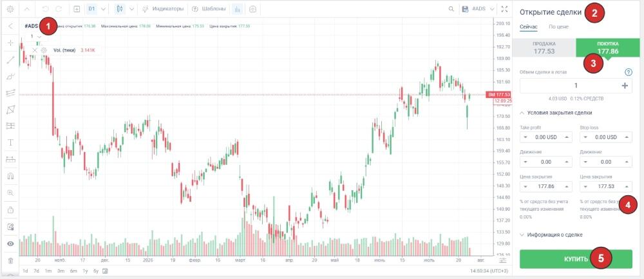This screenshot has height=279, width=644.
Task: Open the #ADS saved layout dropdown
Action: point(483,8)
